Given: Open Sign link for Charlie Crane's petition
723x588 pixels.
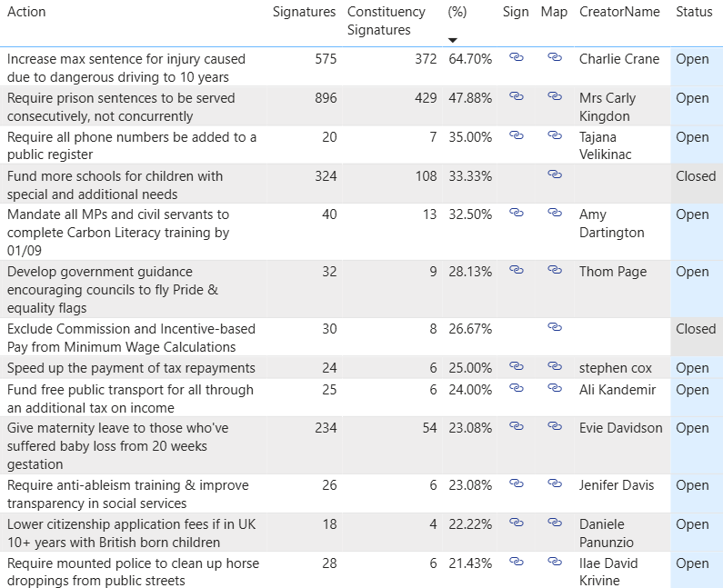Looking at the screenshot, I should [516, 57].
